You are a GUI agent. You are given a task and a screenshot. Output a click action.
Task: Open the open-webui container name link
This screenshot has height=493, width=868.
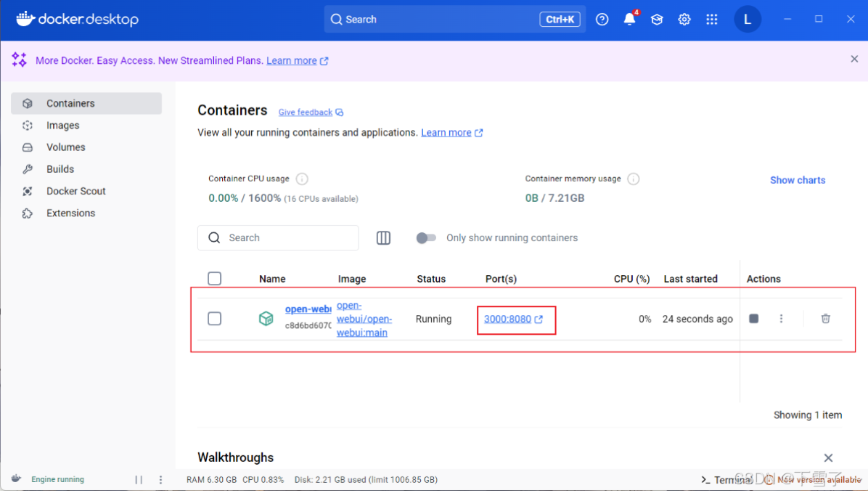click(308, 310)
